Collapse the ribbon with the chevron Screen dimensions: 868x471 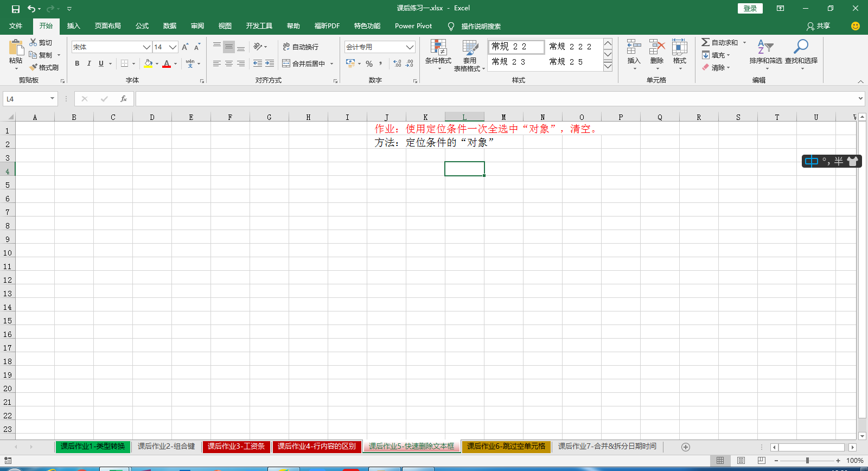click(860, 81)
